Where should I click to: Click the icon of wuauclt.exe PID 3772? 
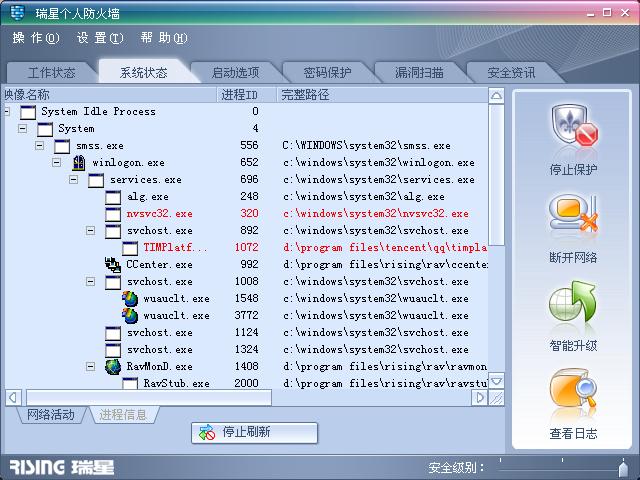coord(130,316)
